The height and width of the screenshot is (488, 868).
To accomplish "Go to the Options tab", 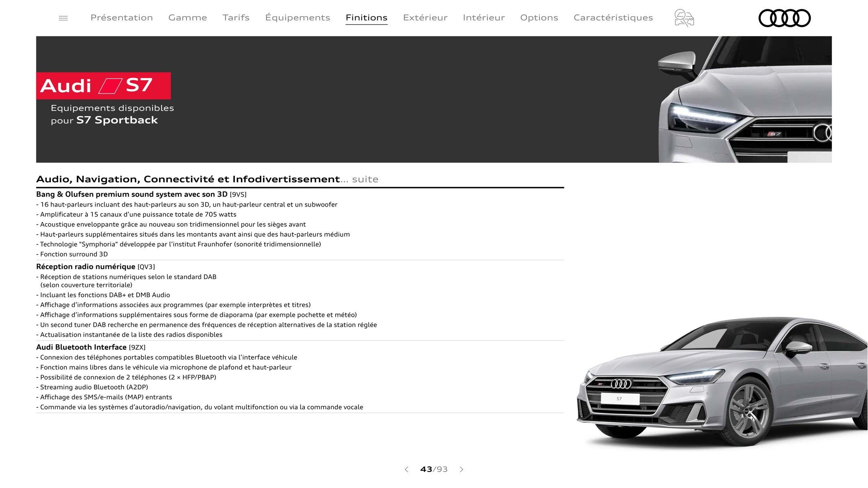I will tap(539, 17).
